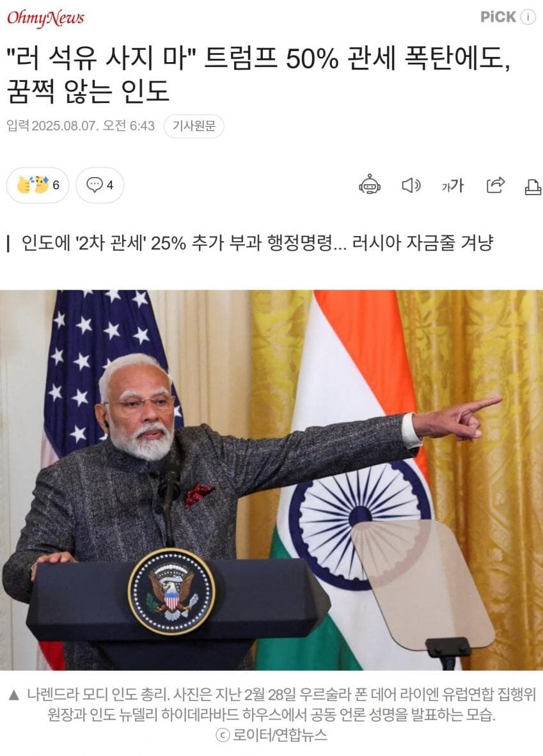This screenshot has height=756, width=543.
Task: Click the 로이터/연합뉴스 photo credit
Action: (x=271, y=735)
